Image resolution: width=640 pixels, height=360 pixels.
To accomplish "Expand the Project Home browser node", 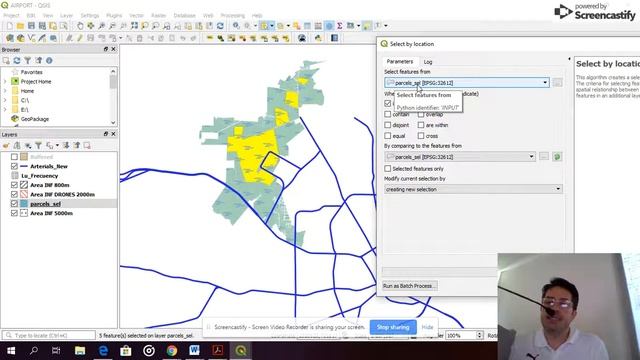I will point(5,82).
